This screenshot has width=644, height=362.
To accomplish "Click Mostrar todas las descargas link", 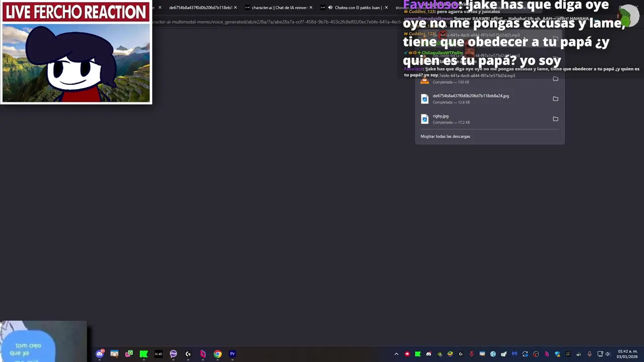I will coord(445,136).
